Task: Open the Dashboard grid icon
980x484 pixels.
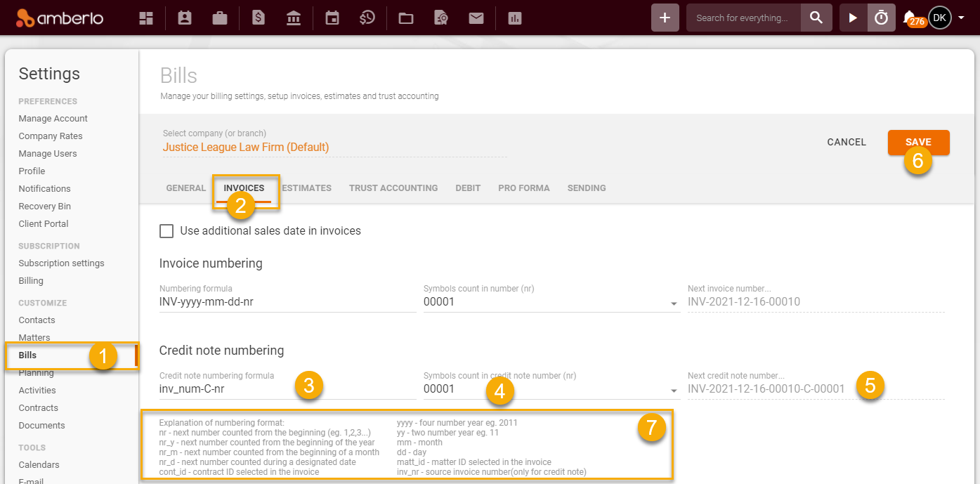Action: [146, 18]
